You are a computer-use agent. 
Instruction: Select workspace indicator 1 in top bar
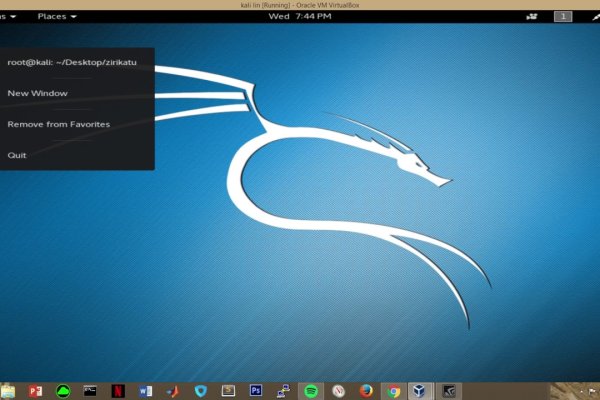[564, 16]
